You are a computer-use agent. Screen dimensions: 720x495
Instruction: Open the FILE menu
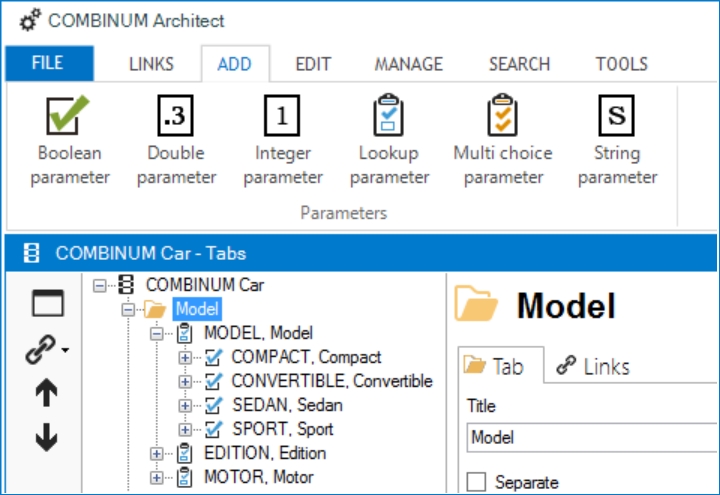pyautogui.click(x=50, y=63)
